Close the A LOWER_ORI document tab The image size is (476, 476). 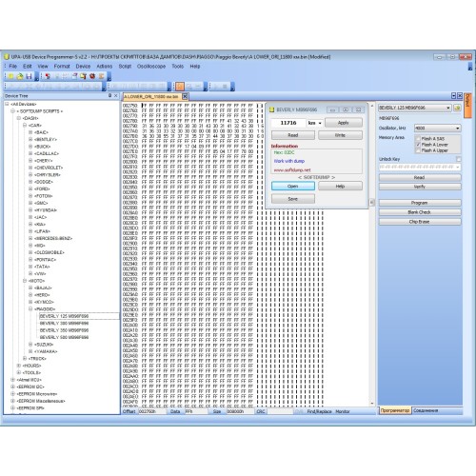point(185,96)
